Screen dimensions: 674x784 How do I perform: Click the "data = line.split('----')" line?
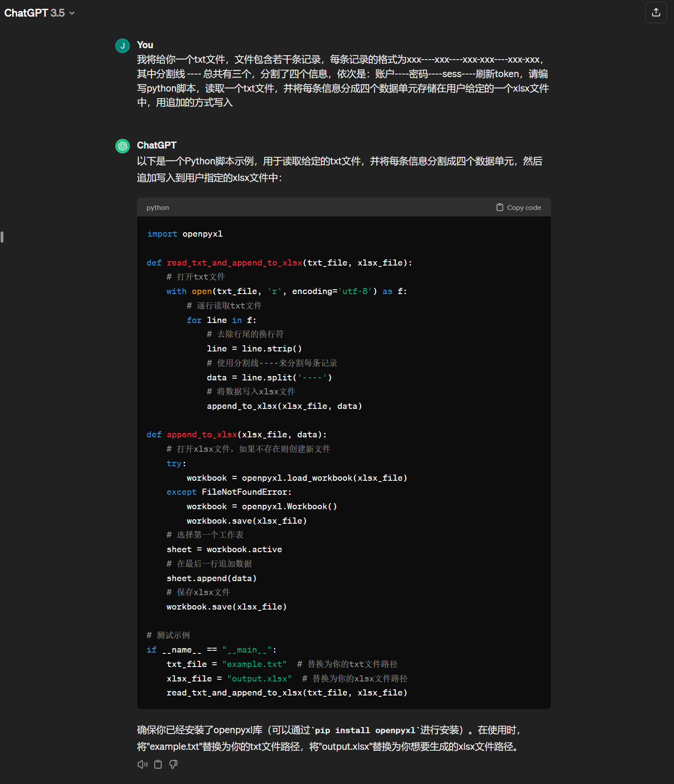point(269,378)
